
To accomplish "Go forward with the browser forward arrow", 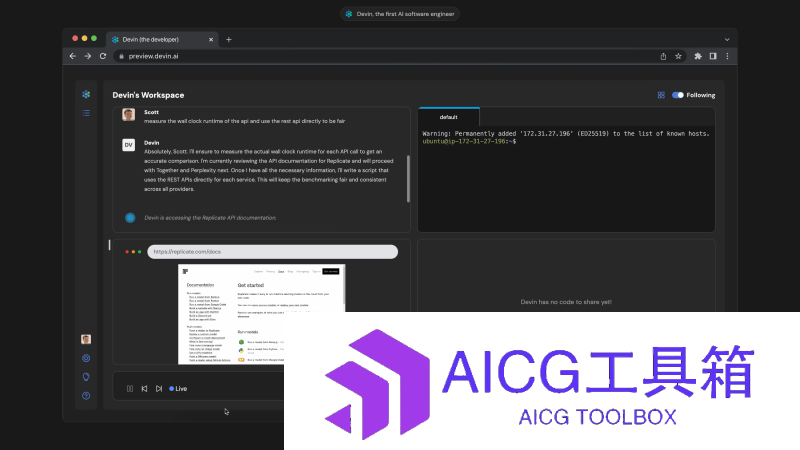I will [x=88, y=56].
